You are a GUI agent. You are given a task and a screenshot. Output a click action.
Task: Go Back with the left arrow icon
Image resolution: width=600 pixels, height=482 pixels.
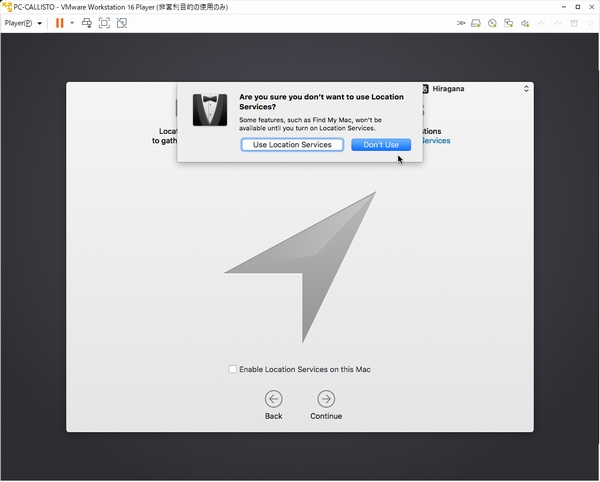274,399
